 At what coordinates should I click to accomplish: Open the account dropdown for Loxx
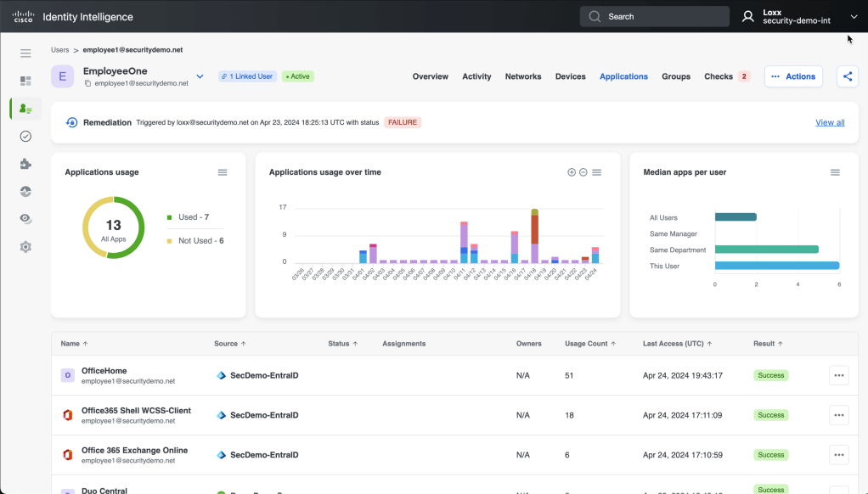point(854,16)
